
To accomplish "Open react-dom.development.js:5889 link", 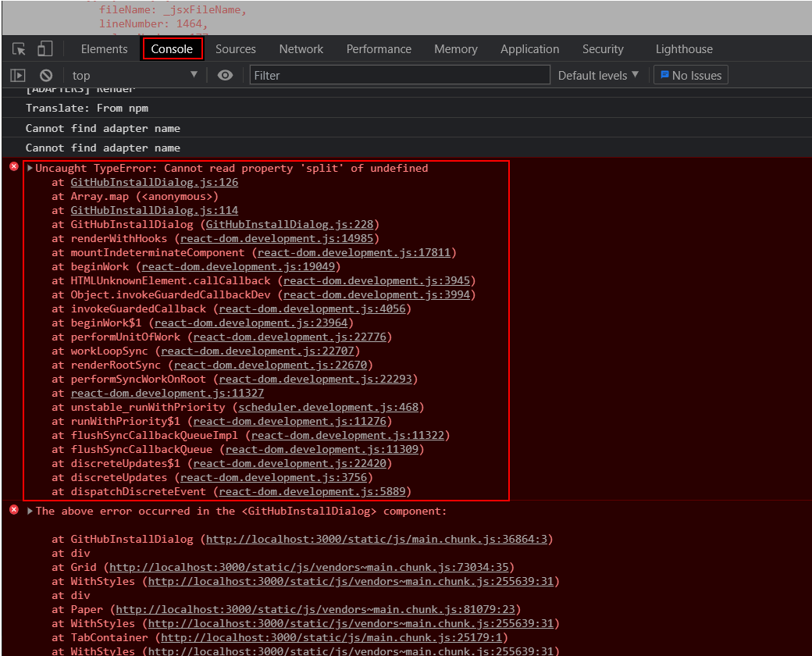I will coord(312,491).
